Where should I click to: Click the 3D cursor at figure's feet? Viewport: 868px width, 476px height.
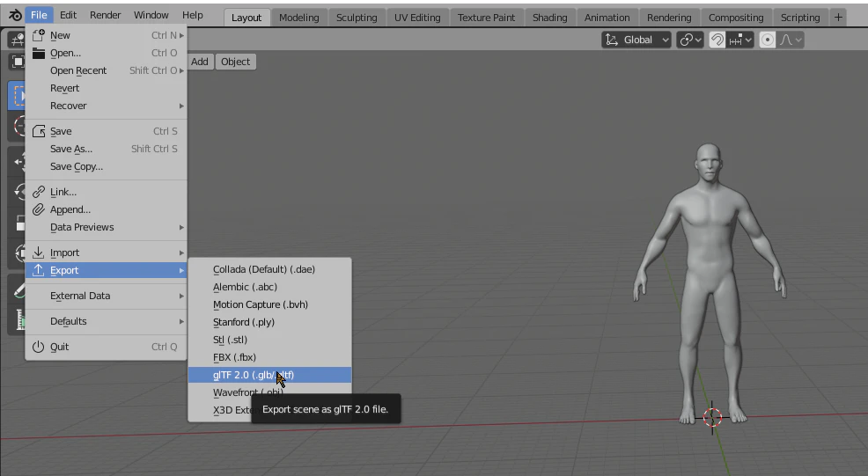pyautogui.click(x=712, y=417)
